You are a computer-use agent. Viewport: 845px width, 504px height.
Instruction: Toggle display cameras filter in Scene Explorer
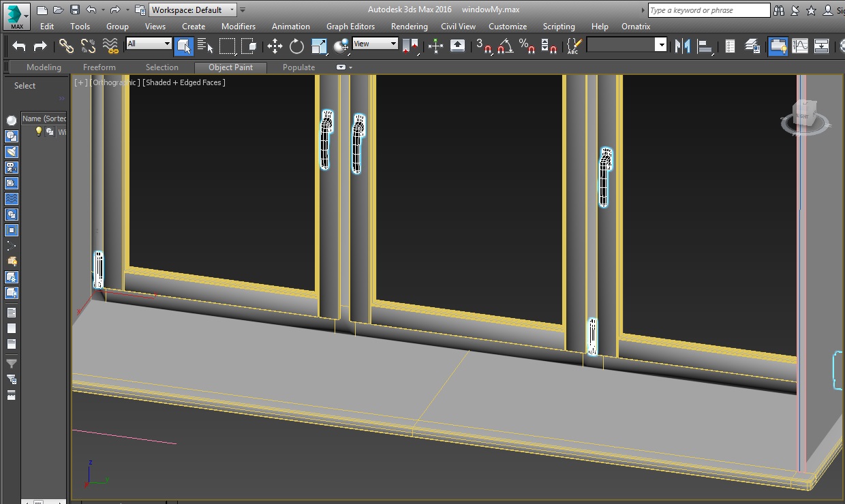click(12, 167)
